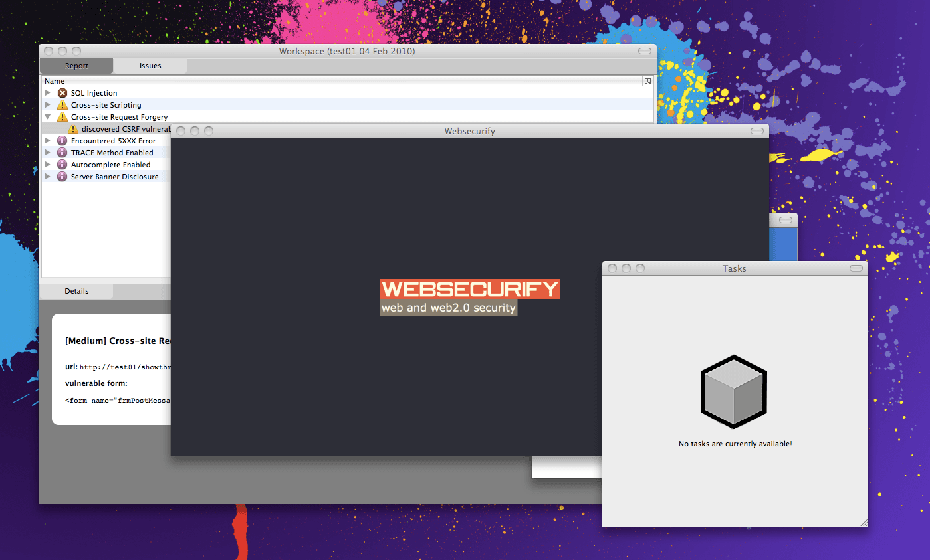Select the SQL Injection row label
Screen dimensions: 930x560
94,93
